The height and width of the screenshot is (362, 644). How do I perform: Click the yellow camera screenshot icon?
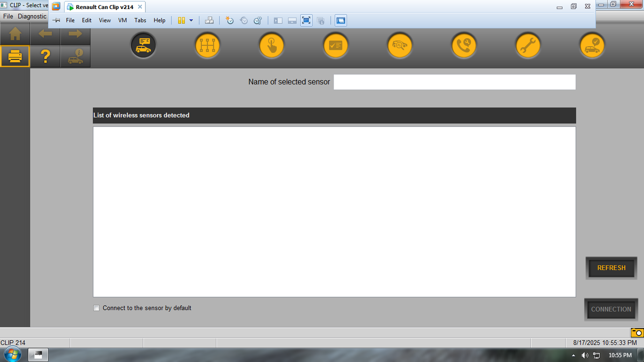[637, 332]
